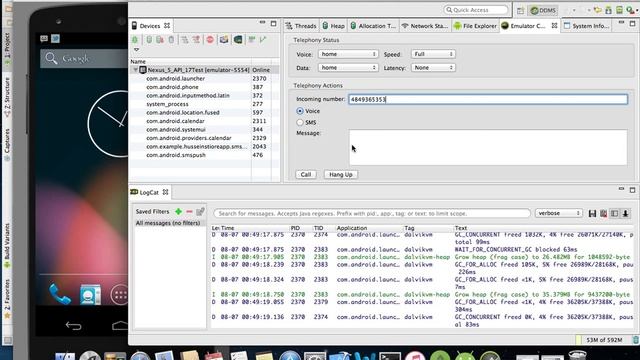Open the System Information tab
Viewport: 640px width, 360px height.
pyautogui.click(x=587, y=26)
